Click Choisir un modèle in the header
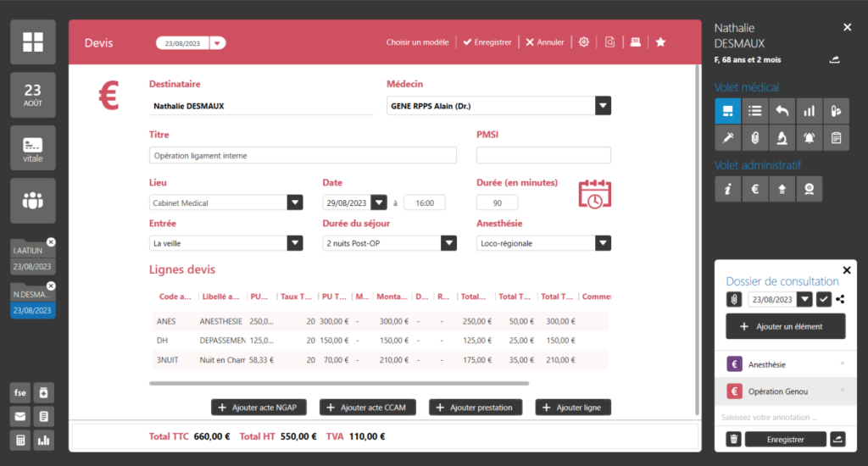868x466 pixels. [x=417, y=42]
